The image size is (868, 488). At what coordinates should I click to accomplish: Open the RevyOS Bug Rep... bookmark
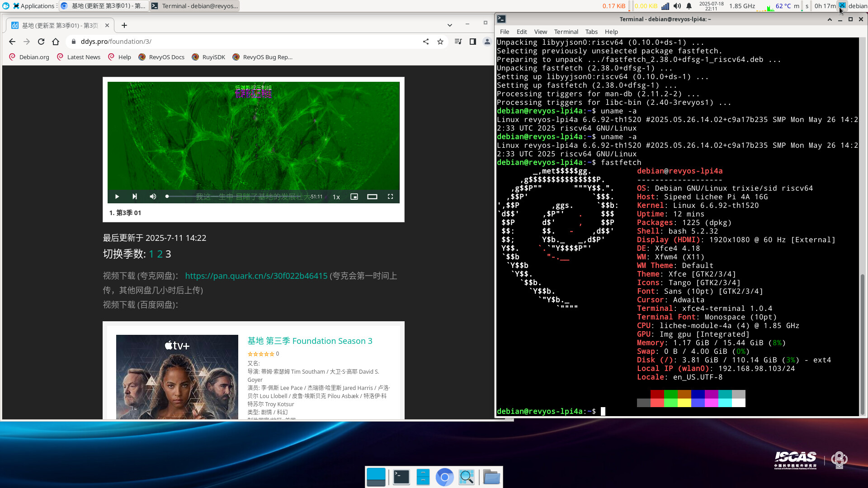tap(263, 57)
